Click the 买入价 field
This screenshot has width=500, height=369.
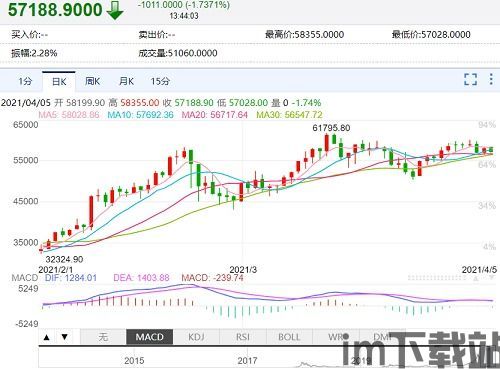[30, 35]
